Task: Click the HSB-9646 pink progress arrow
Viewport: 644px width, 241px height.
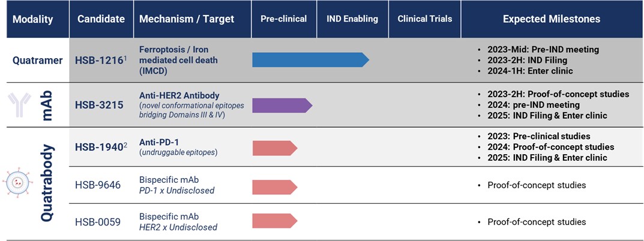Action: 274,185
